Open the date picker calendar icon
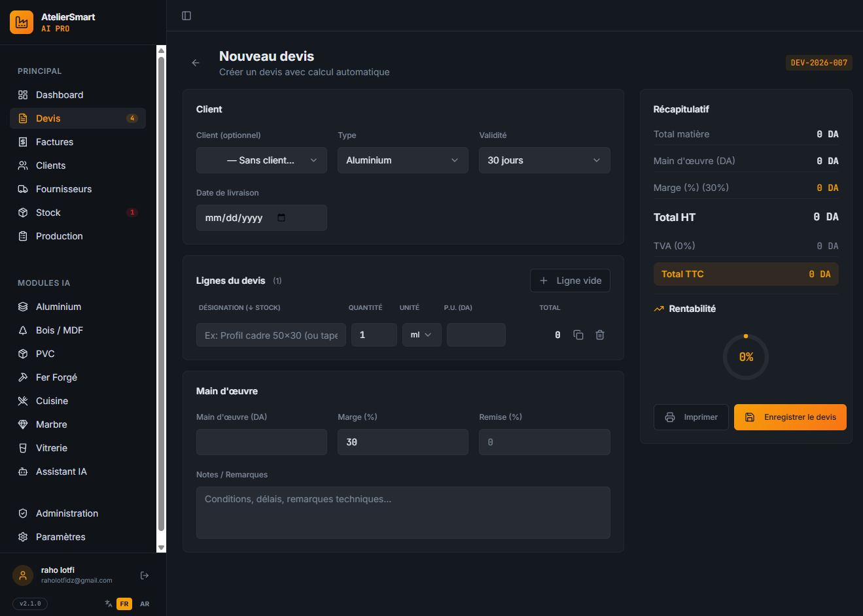Screen dimensions: 863x616 coord(281,218)
